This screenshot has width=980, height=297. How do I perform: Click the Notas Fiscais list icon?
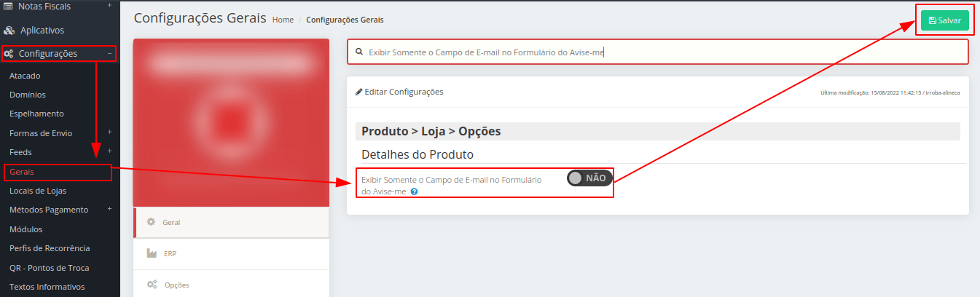pyautogui.click(x=9, y=6)
